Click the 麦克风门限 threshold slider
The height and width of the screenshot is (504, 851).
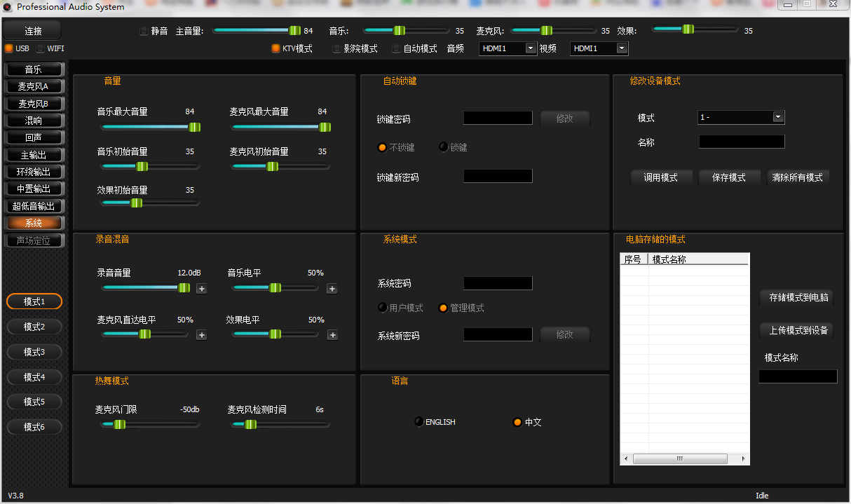pos(151,424)
